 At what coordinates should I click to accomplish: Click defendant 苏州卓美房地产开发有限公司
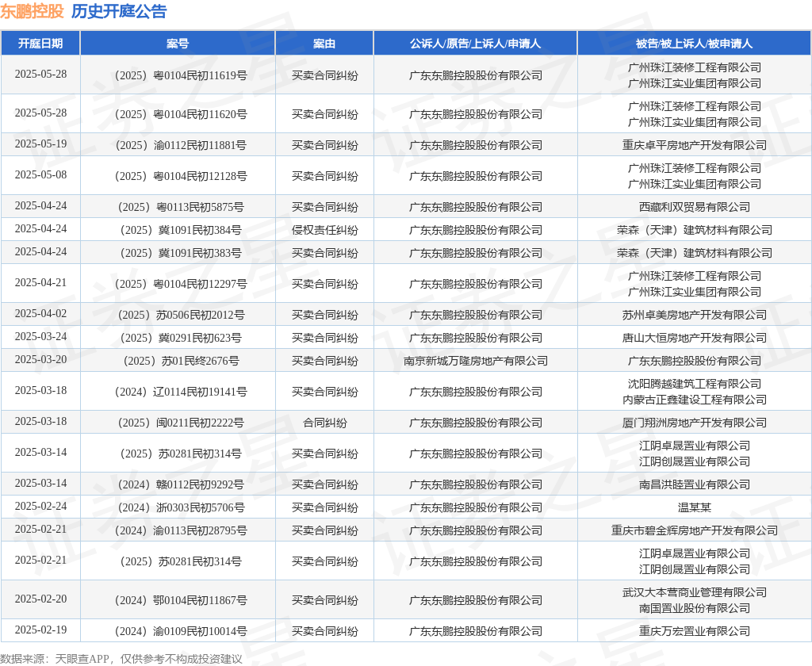pyautogui.click(x=694, y=315)
